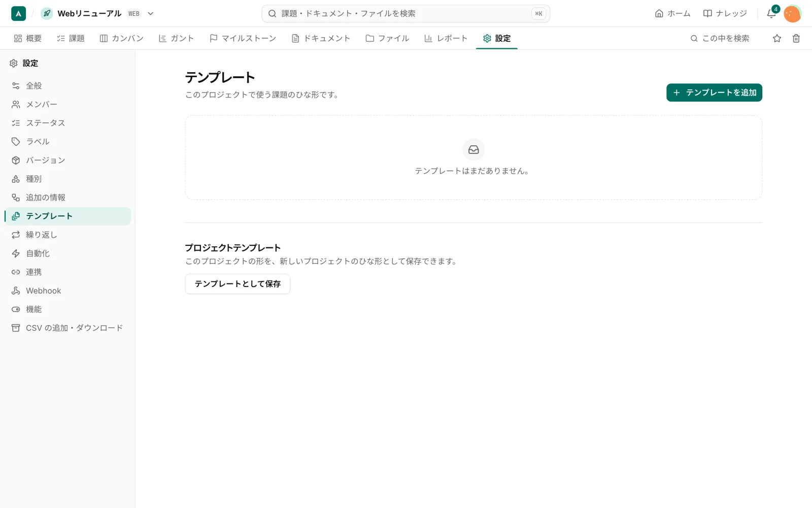Click この中を検索 project search
The image size is (812, 508).
tap(720, 38)
